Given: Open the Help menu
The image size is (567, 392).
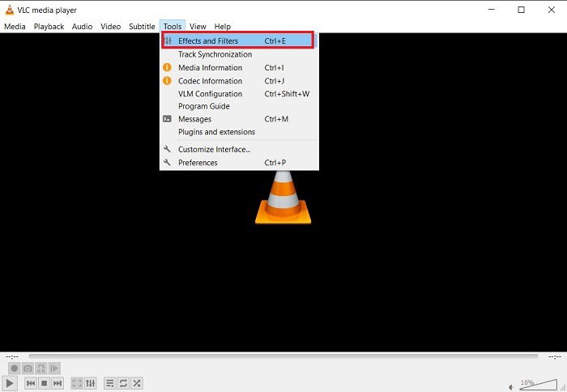Looking at the screenshot, I should tap(223, 27).
